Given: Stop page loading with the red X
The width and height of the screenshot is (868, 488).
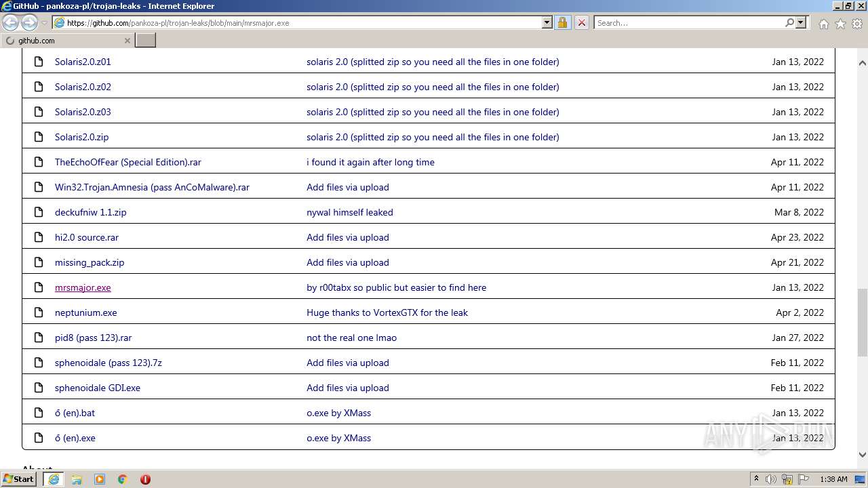Looking at the screenshot, I should pos(581,22).
